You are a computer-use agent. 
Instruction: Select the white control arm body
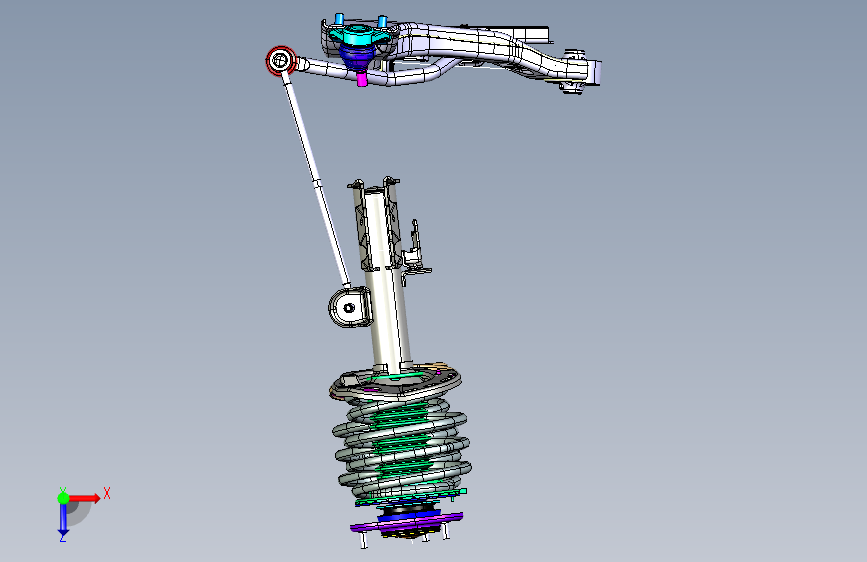[x=476, y=47]
